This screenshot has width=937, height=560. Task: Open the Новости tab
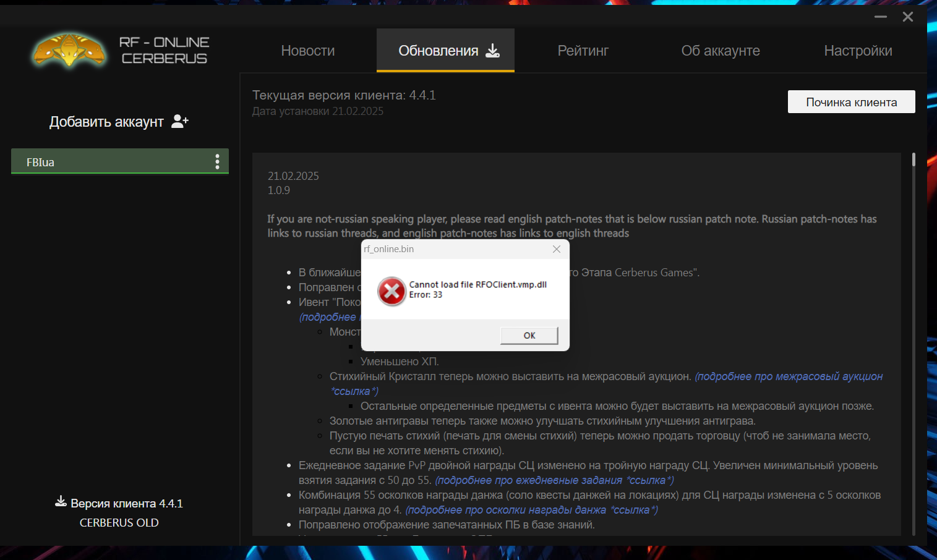[308, 51]
